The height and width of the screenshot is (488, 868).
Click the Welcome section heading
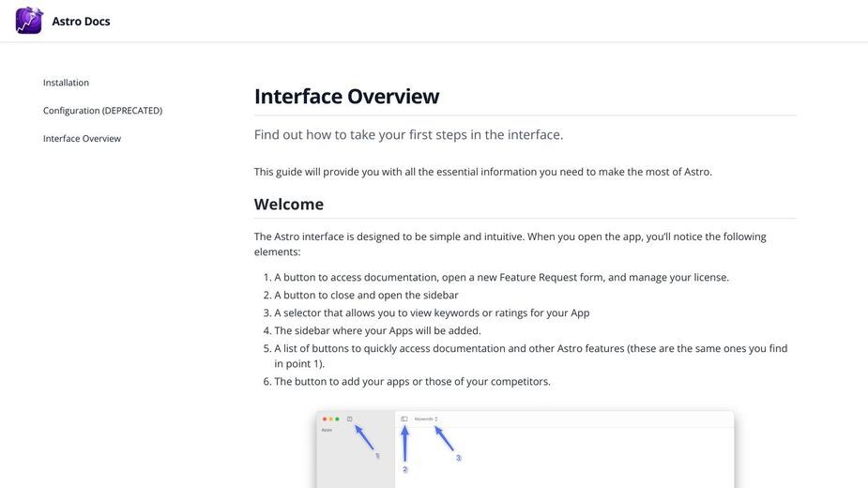288,204
